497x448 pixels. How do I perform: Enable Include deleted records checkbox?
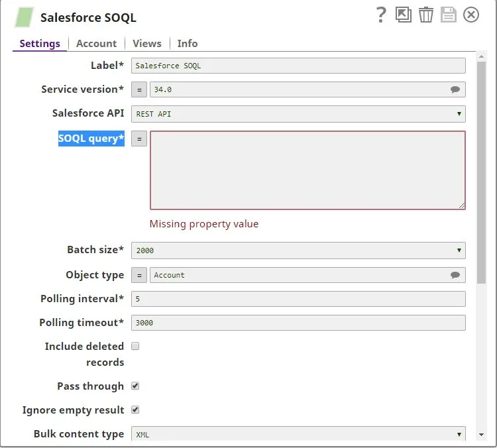[135, 346]
